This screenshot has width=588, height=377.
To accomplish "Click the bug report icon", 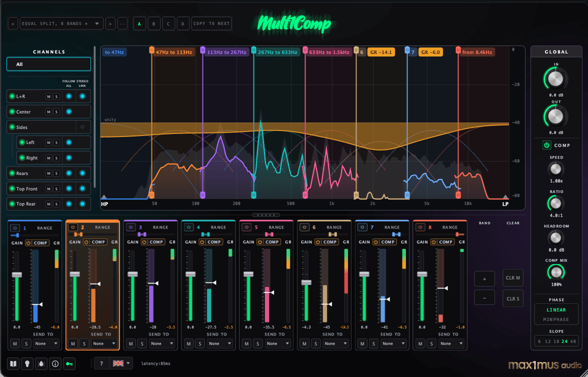I will pos(41,363).
